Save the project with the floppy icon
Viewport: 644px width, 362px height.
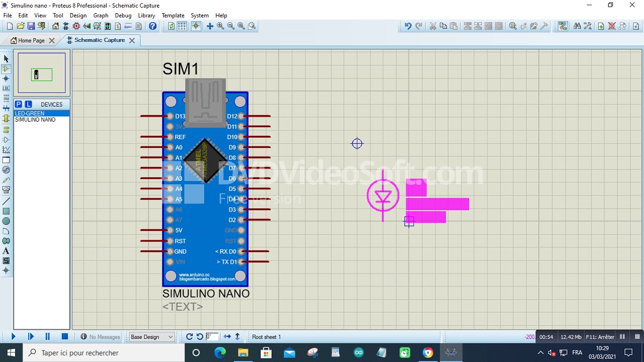coord(31,26)
